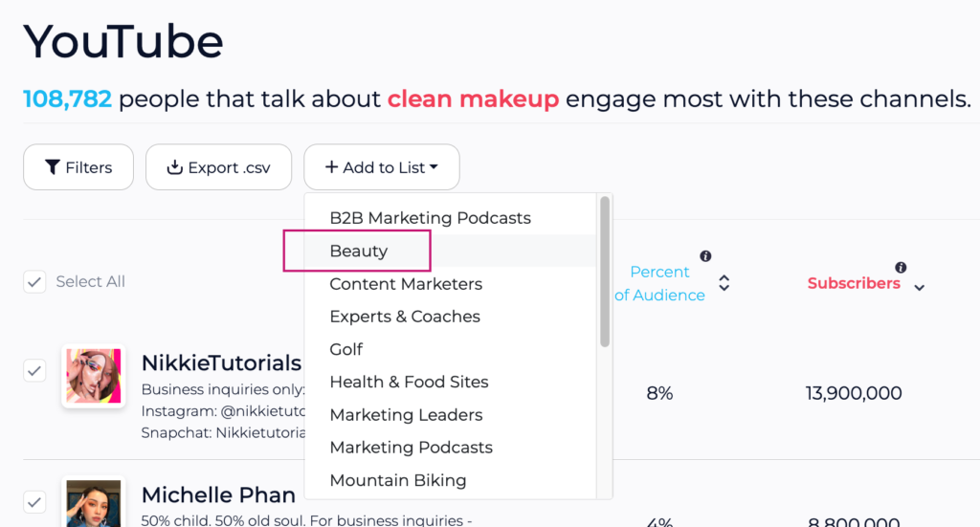Toggle Subscribers sort chevron
This screenshot has height=527, width=980.
coord(920,288)
